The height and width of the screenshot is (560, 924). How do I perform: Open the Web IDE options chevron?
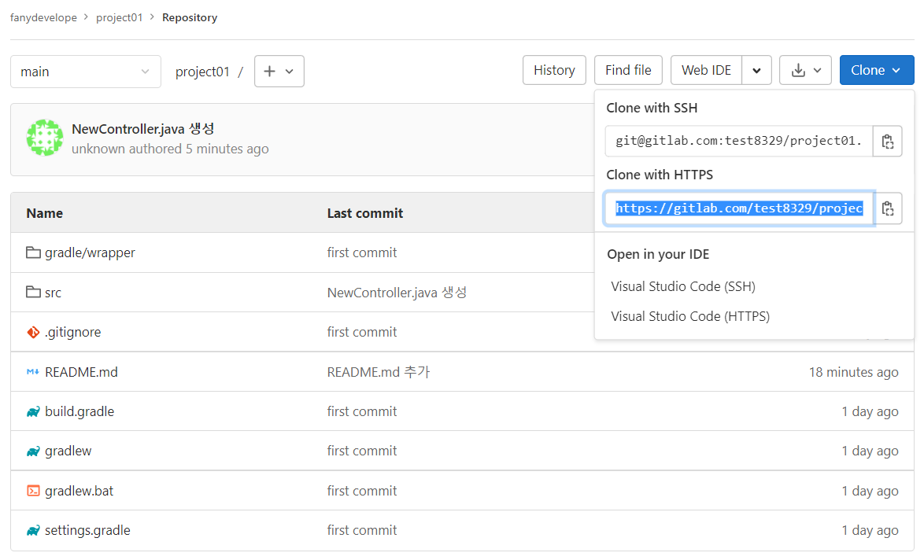(756, 70)
